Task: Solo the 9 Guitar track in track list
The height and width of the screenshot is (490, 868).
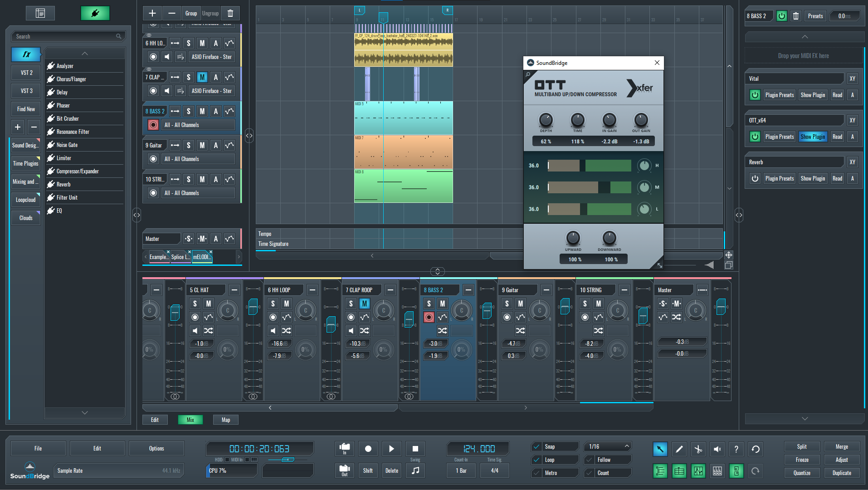Action: point(189,145)
